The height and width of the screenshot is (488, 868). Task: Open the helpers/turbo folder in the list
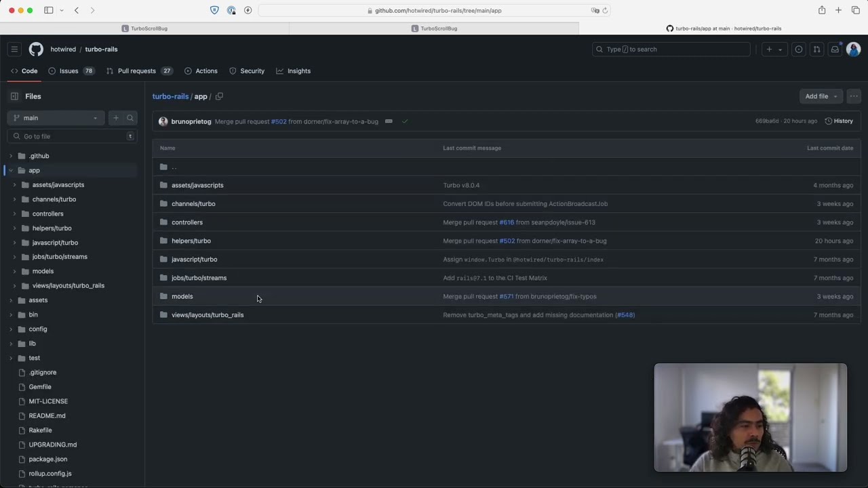point(191,241)
